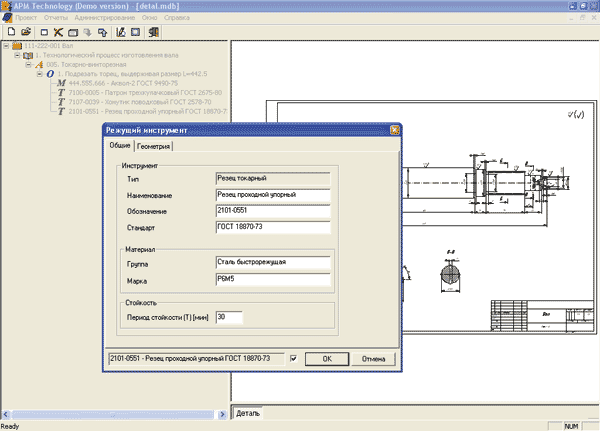
Task: Click the scissors Cut toolbar icon
Action: point(59,32)
